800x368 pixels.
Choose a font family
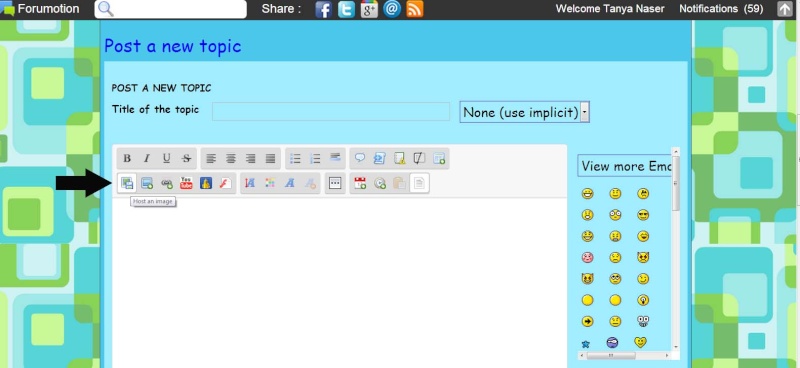(290, 183)
